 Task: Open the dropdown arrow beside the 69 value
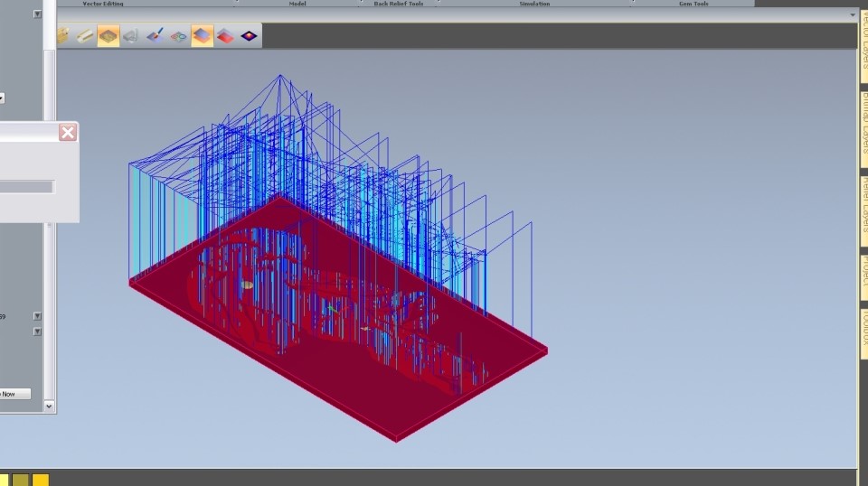(x=37, y=316)
